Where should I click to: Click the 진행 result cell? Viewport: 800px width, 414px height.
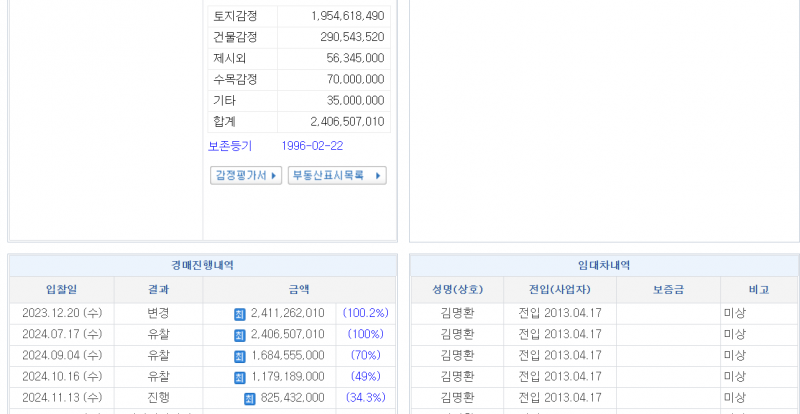click(x=158, y=397)
